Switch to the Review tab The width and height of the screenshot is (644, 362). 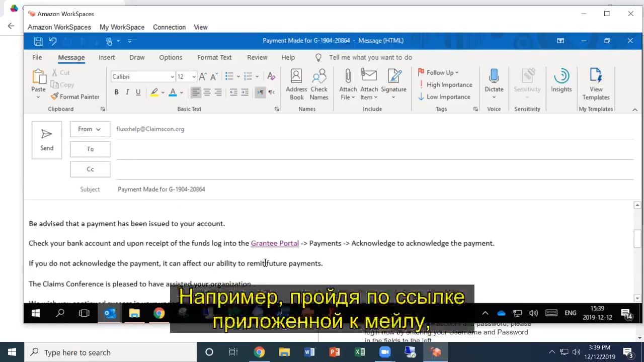(x=257, y=57)
